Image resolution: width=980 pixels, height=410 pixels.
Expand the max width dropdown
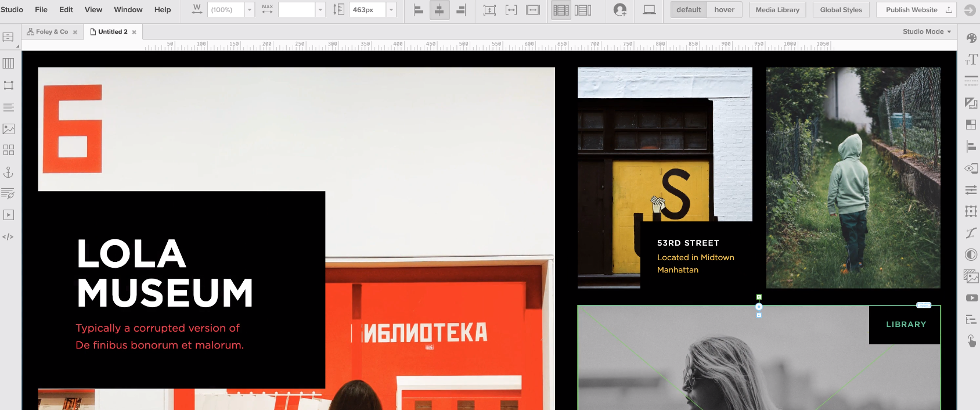click(x=320, y=10)
